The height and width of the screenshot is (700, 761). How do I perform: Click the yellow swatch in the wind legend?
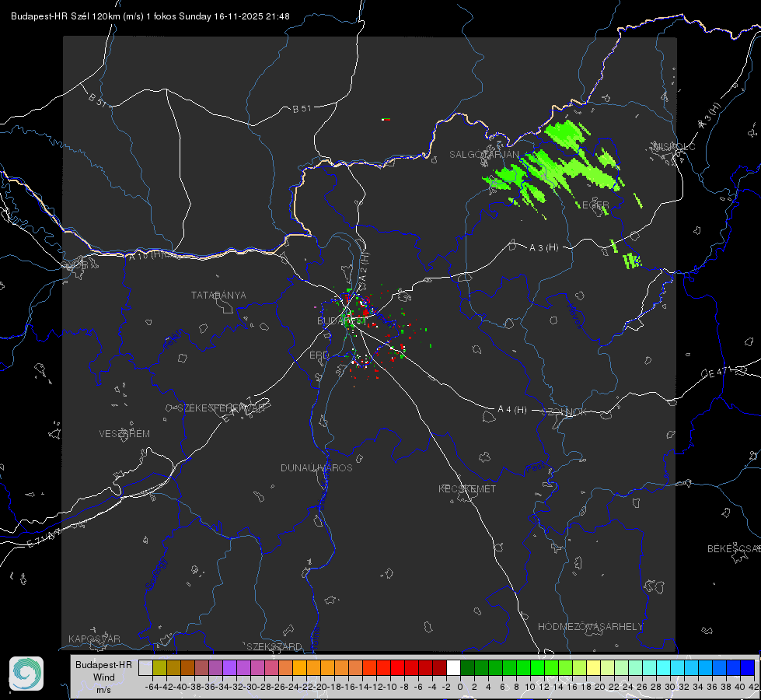[594, 668]
